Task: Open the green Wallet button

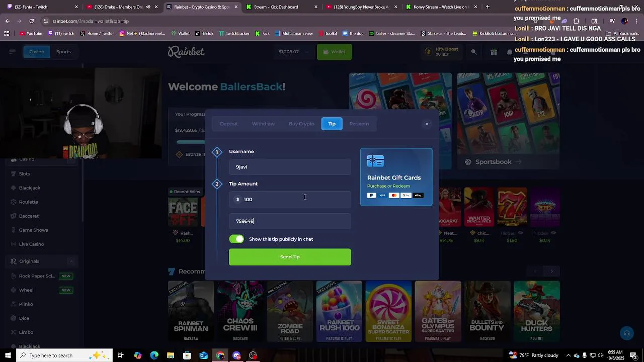Action: click(x=335, y=52)
